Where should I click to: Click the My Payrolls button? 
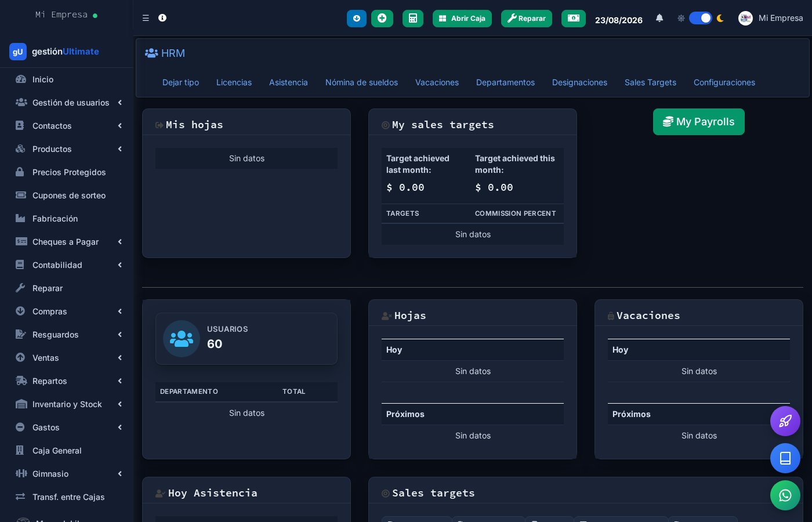[x=699, y=122]
